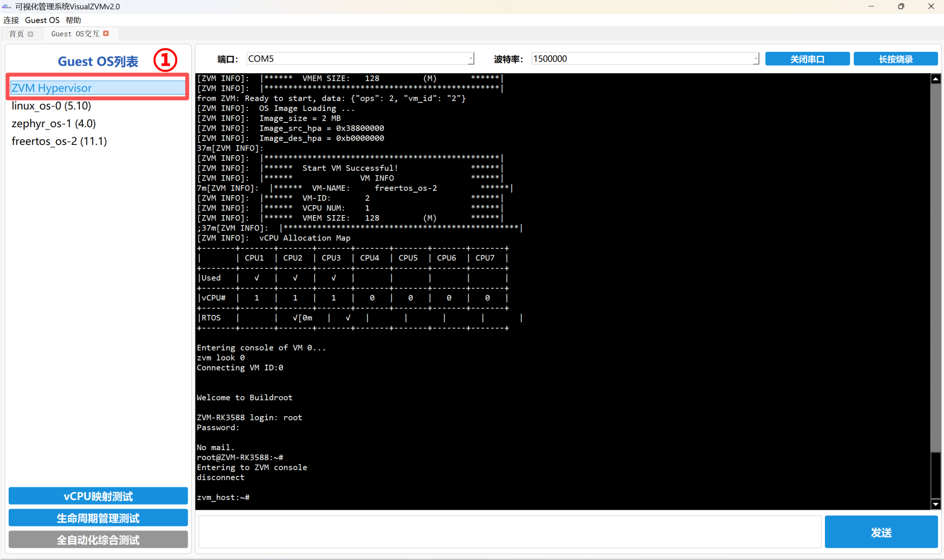Open the 帮助 menu
The height and width of the screenshot is (560, 944).
(73, 20)
